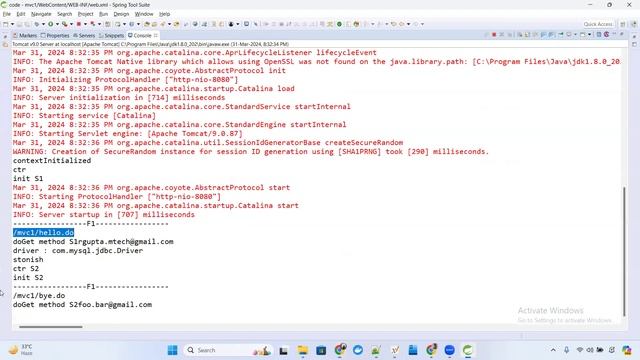Open the Zoom taskbar icon

click(449, 350)
